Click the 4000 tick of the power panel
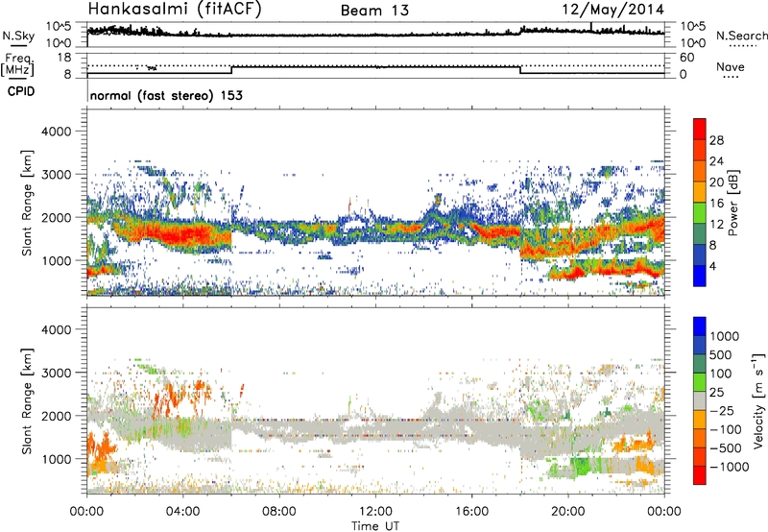 (x=57, y=132)
